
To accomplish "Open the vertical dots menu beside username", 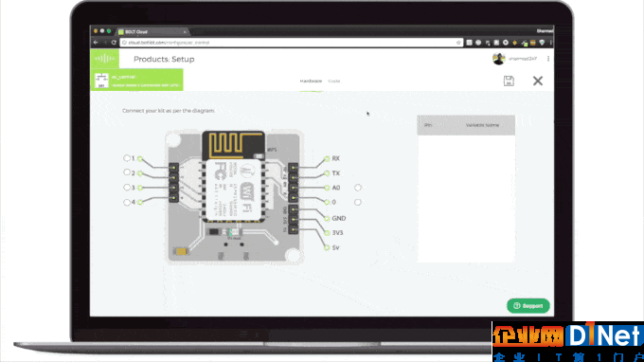I will click(x=548, y=59).
